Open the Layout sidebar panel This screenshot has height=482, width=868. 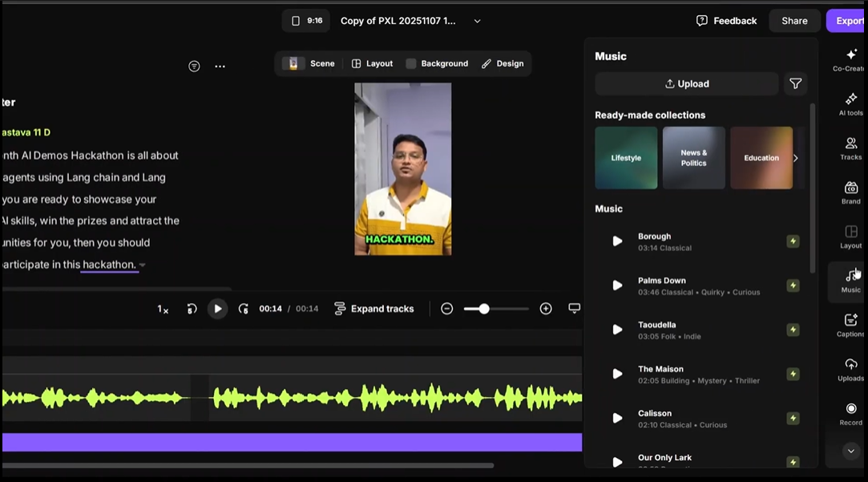tap(851, 237)
